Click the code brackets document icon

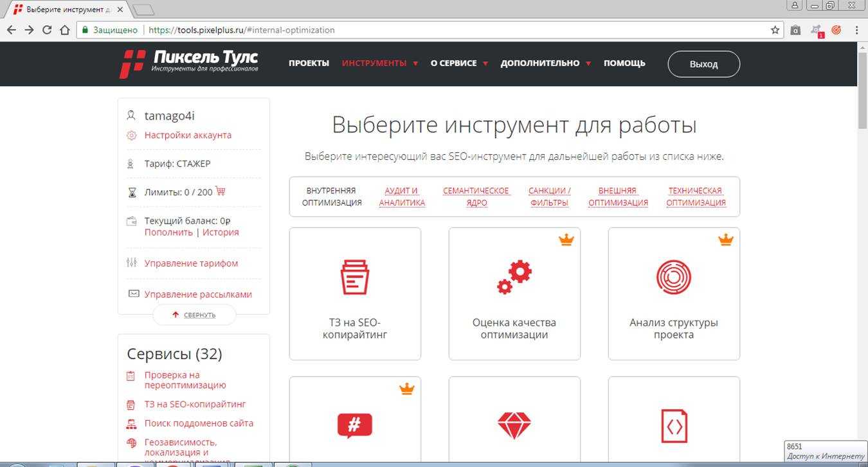tap(673, 425)
